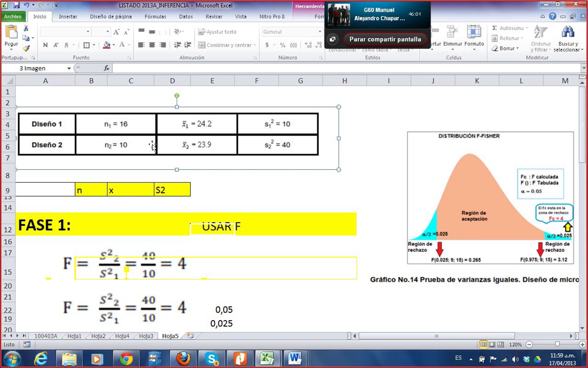
Task: Open the Archivo menu button
Action: coord(13,16)
